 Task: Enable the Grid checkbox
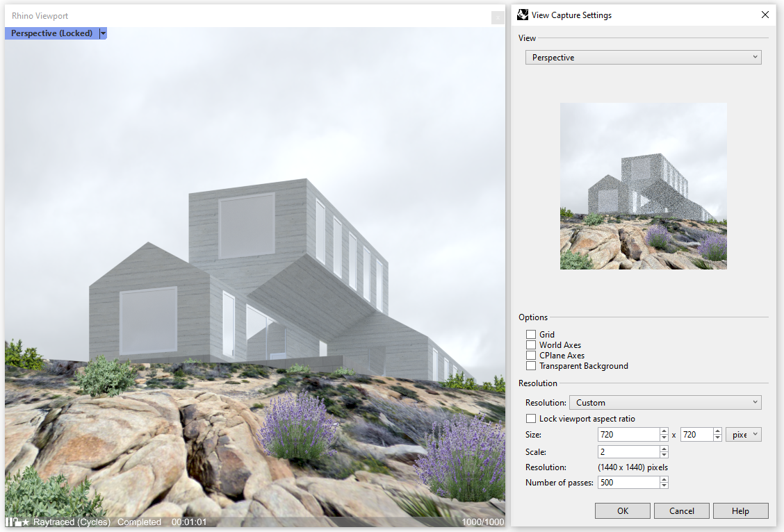tap(531, 335)
